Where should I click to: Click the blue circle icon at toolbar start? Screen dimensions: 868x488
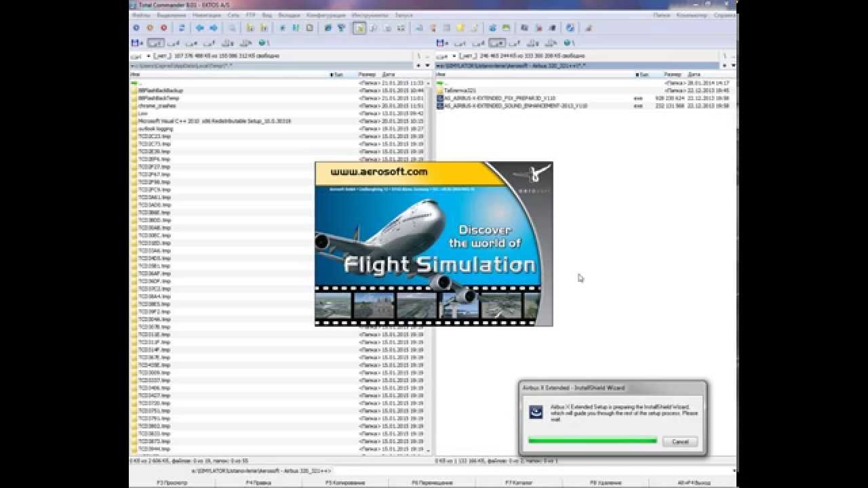point(136,28)
